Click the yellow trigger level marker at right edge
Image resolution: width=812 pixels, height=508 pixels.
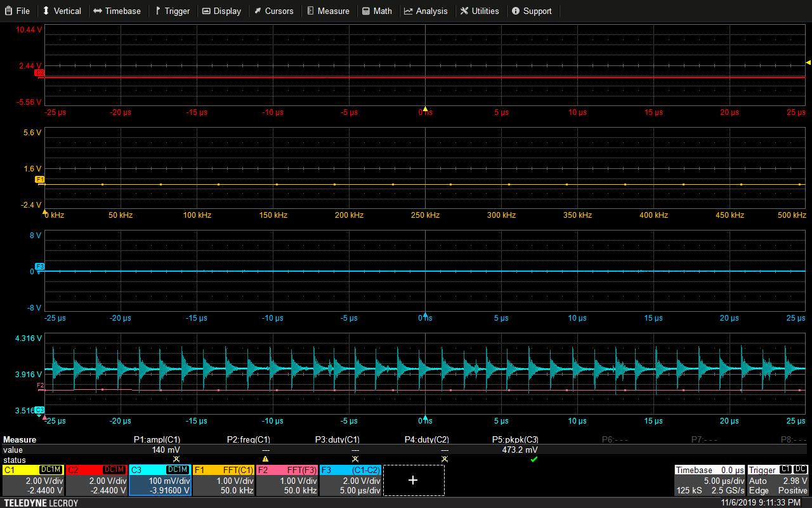808,62
